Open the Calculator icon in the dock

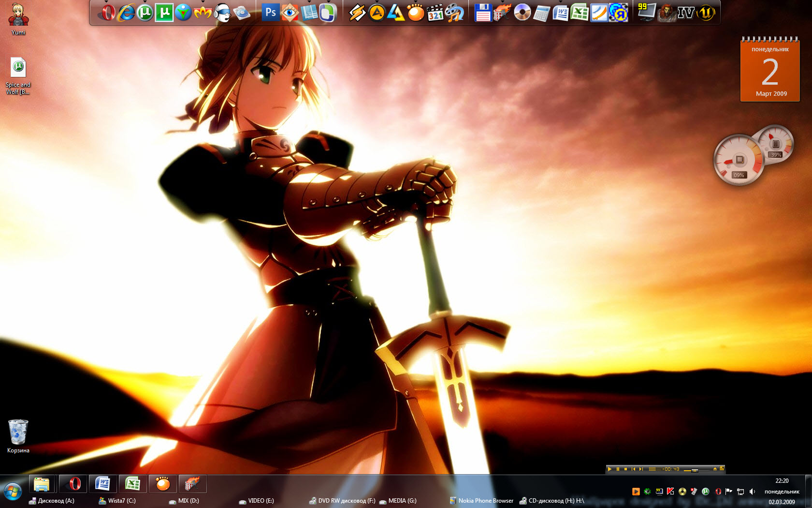point(541,13)
